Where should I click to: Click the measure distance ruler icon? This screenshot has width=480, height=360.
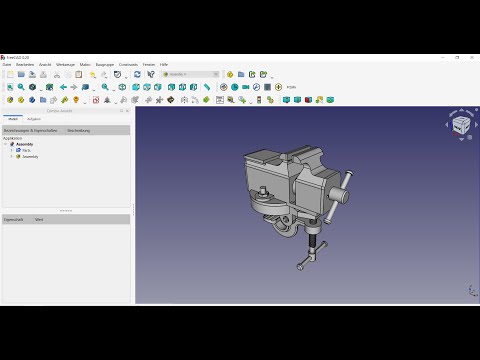point(207,87)
